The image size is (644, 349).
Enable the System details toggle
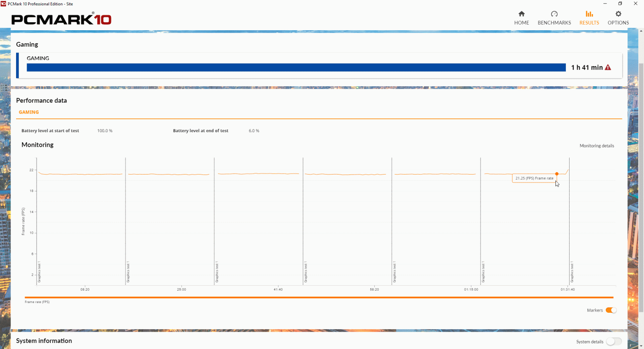[614, 342]
